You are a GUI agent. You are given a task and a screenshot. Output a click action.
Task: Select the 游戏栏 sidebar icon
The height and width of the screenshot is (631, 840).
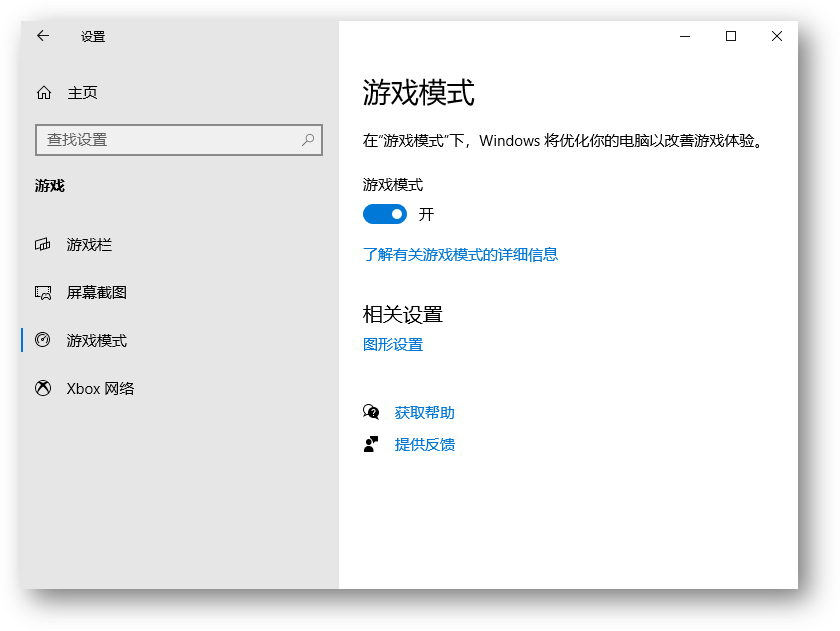click(43, 244)
